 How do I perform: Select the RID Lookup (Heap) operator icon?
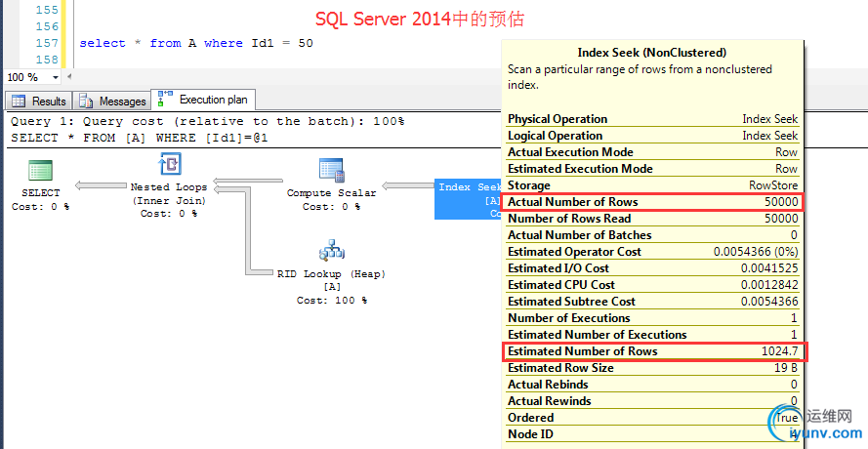pos(332,251)
